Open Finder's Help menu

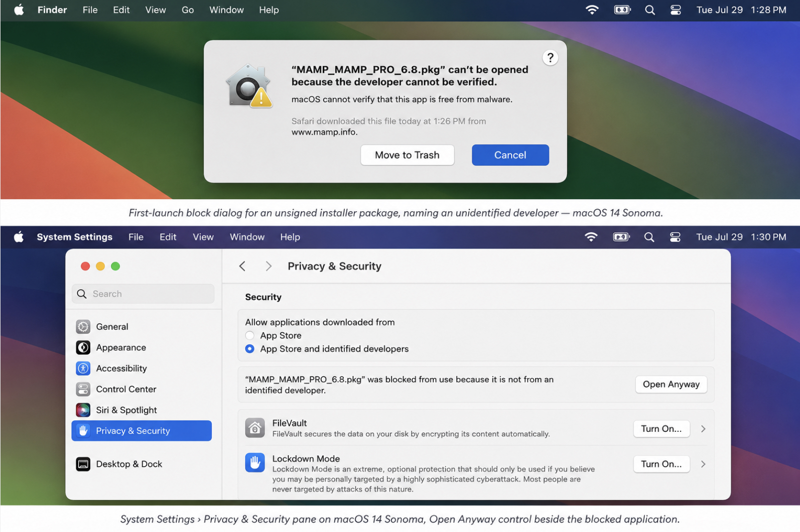[x=269, y=10]
